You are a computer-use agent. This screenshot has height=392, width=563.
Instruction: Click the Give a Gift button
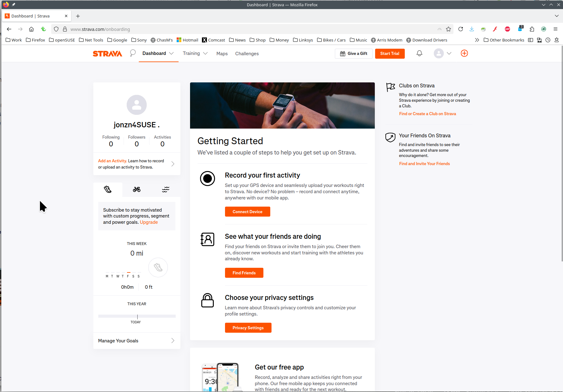[x=354, y=53]
